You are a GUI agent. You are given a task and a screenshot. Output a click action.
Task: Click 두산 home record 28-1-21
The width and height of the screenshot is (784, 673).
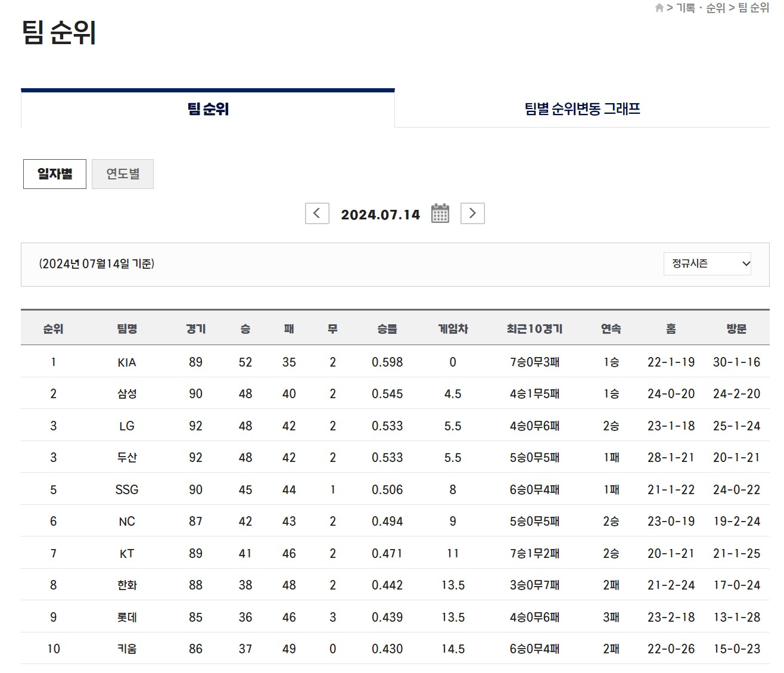pos(671,458)
